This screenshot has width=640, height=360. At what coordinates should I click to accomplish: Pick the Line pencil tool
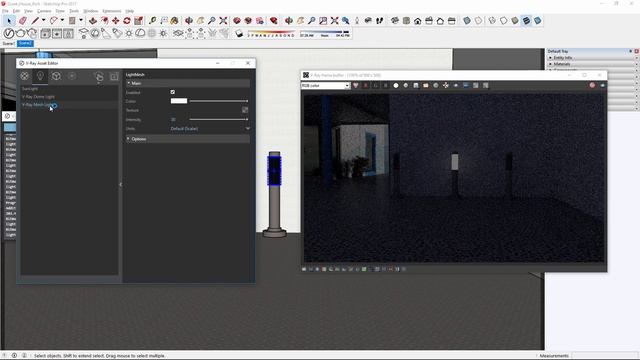click(x=36, y=20)
